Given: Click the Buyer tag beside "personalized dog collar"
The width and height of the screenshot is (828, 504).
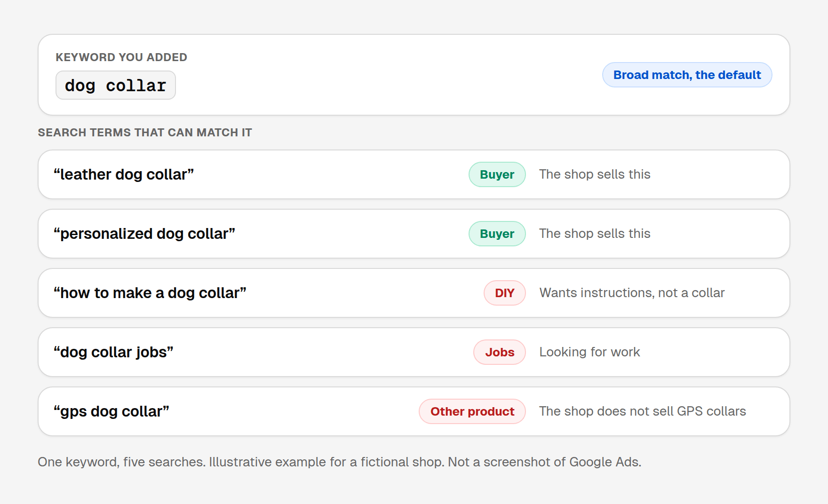Looking at the screenshot, I should pos(497,234).
